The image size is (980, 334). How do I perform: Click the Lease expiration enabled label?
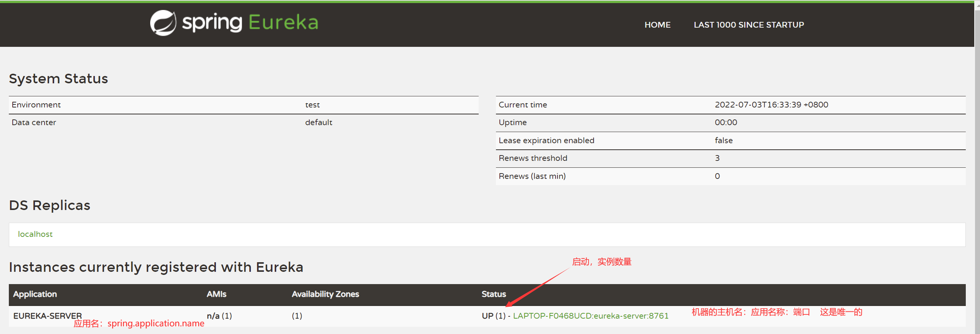(546, 141)
